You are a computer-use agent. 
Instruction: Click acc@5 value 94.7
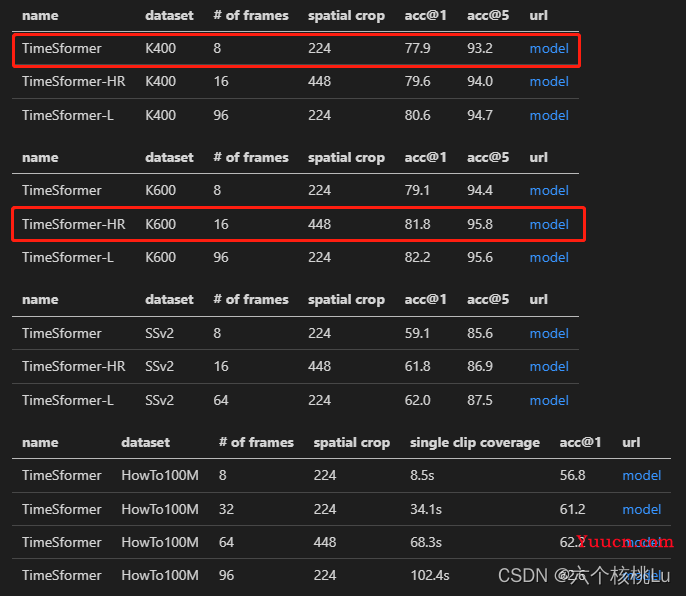click(480, 116)
